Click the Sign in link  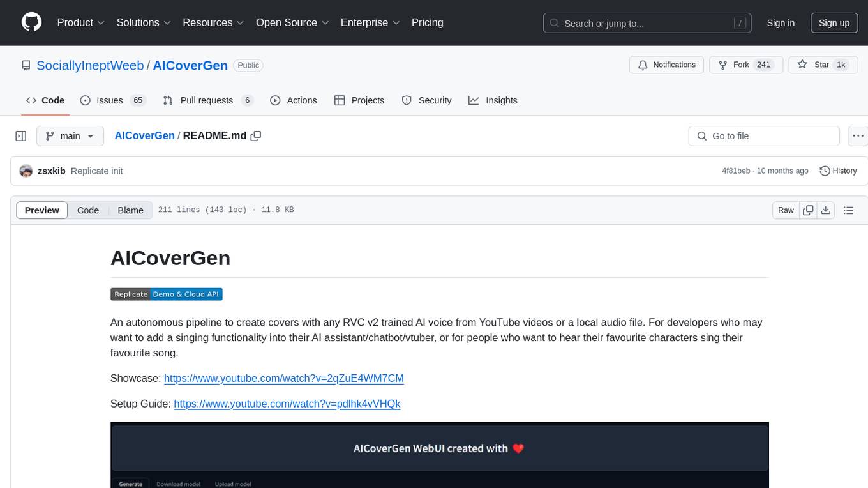[781, 23]
